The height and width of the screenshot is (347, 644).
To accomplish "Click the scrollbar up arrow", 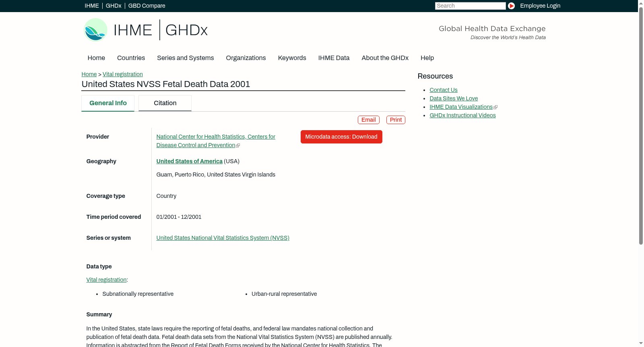I will coord(641,3).
